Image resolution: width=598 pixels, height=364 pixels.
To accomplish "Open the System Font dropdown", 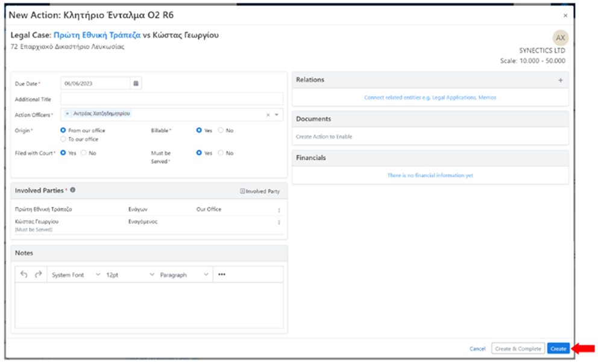I will click(x=75, y=275).
